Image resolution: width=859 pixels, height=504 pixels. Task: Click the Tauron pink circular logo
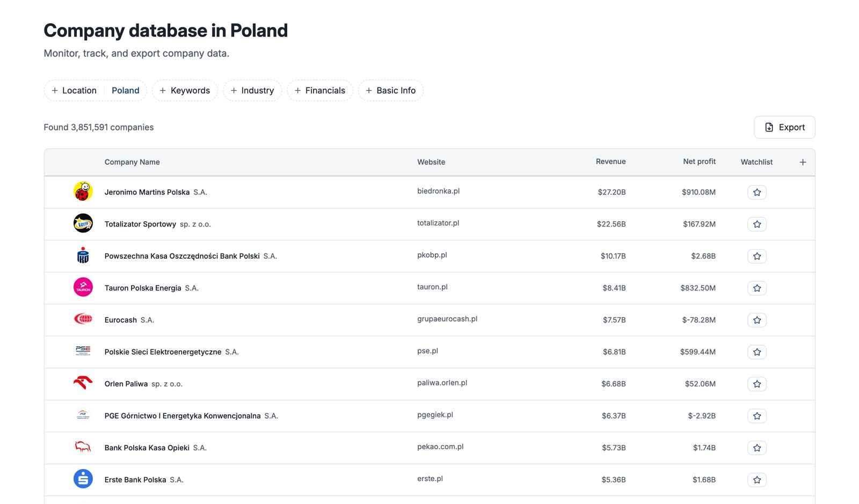(x=83, y=287)
